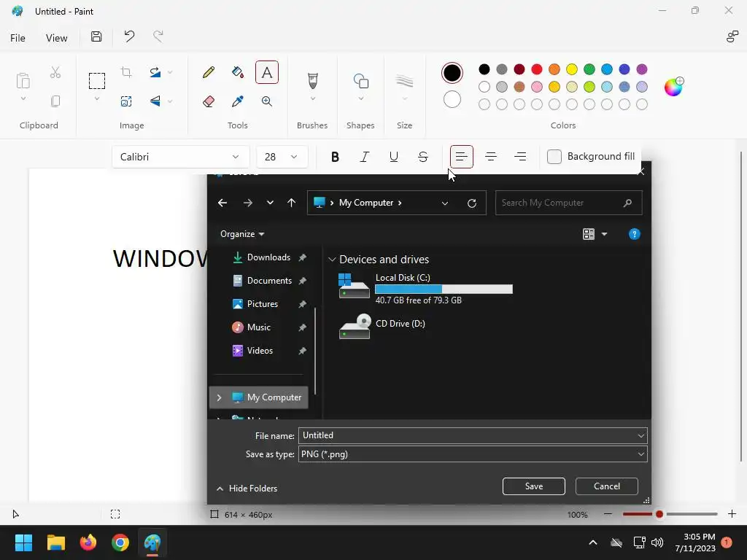Click the blue Help question mark
Viewport: 747px width, 560px height.
pos(634,234)
